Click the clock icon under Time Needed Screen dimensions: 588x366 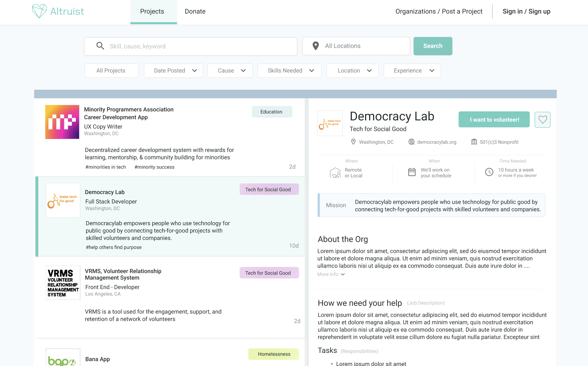pos(489,172)
